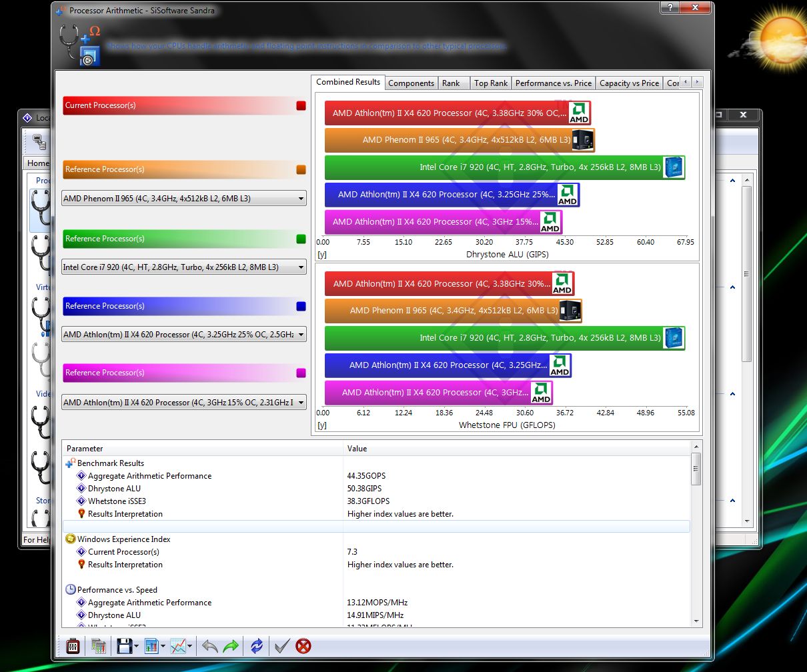This screenshot has height=672, width=807.
Task: Open the options sliders icon in bottom toolbar
Action: pos(73,645)
